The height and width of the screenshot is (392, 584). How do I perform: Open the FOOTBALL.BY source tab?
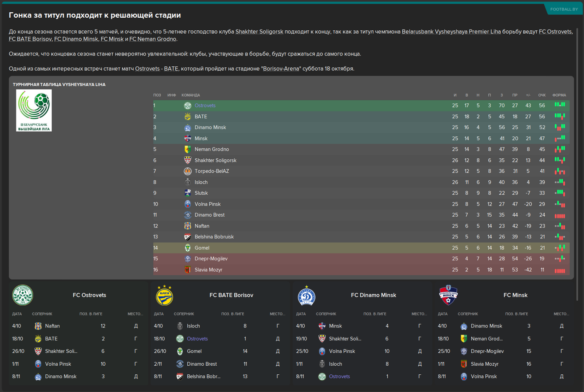pos(564,9)
